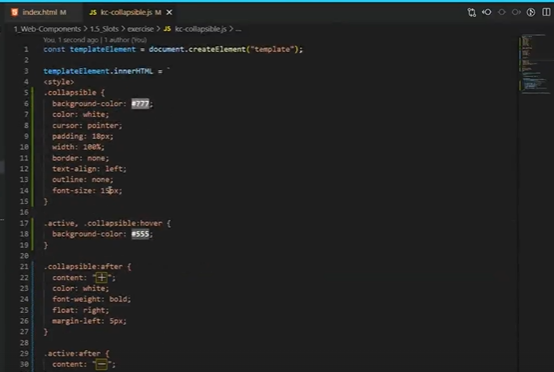Click '.collapsible {' selector on line 5
Image resolution: width=554 pixels, height=372 pixels.
(x=74, y=93)
